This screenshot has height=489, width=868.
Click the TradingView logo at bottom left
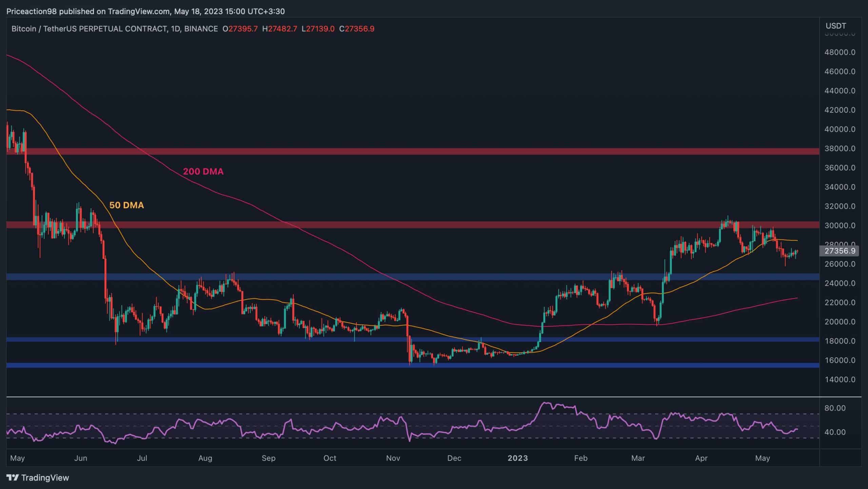(37, 478)
